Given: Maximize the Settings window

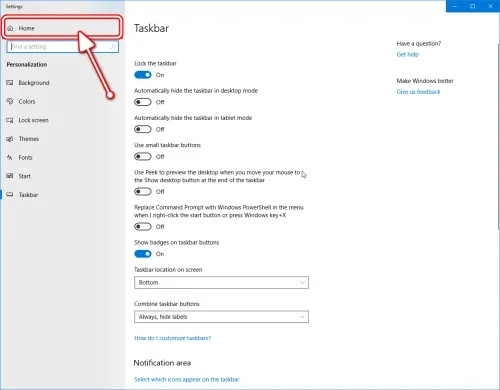Looking at the screenshot, I should point(473,6).
